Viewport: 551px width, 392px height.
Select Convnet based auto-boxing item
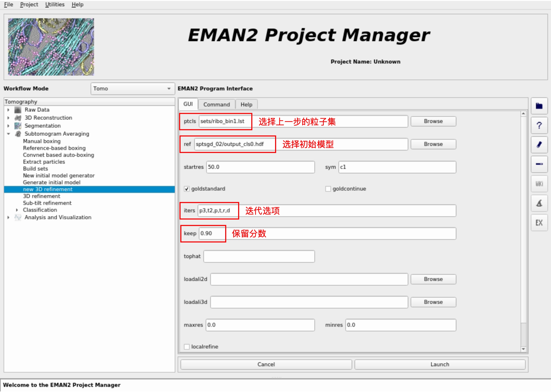click(58, 155)
